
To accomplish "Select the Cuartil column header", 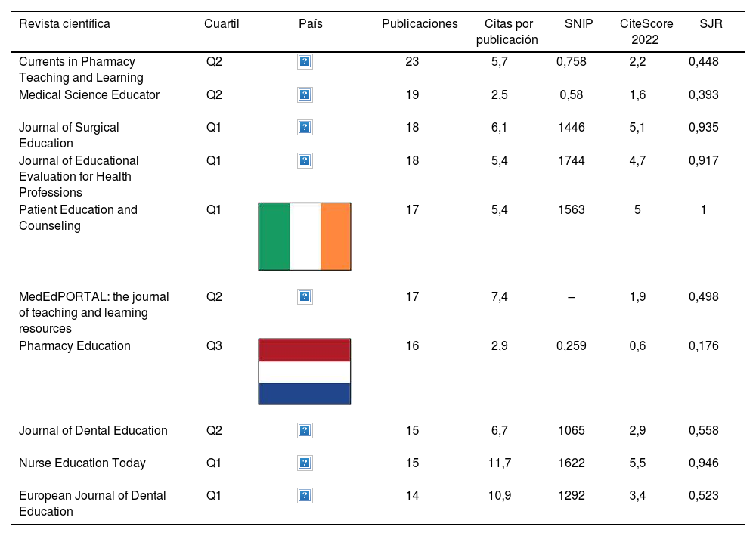I will 222,23.
